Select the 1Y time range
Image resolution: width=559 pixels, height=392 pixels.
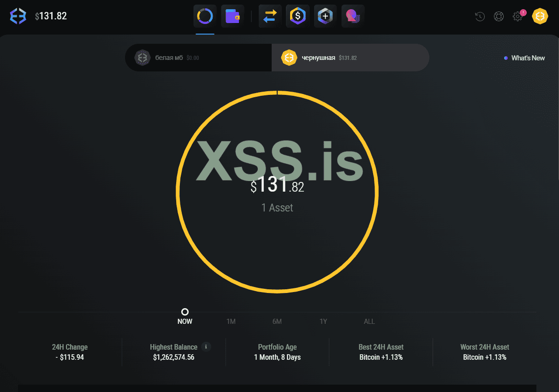click(x=323, y=322)
